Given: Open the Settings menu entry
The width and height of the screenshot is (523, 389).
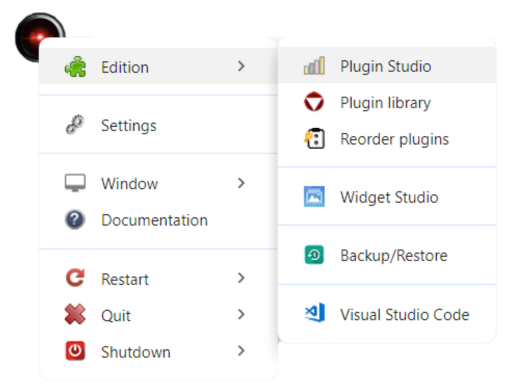Looking at the screenshot, I should [x=158, y=125].
